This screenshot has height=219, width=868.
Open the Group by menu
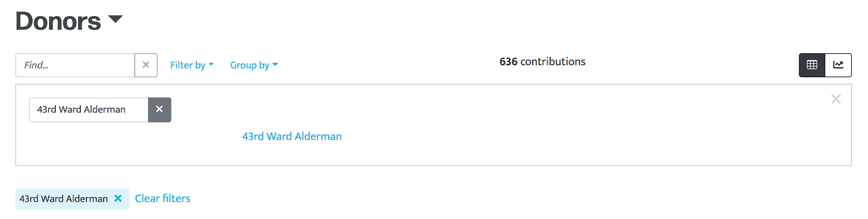point(254,65)
